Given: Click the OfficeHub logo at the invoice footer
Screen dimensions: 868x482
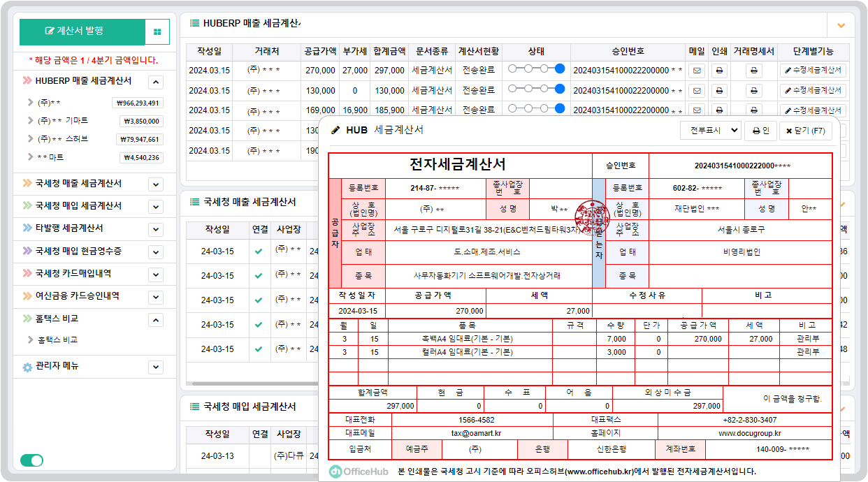Looking at the screenshot, I should tap(358, 472).
